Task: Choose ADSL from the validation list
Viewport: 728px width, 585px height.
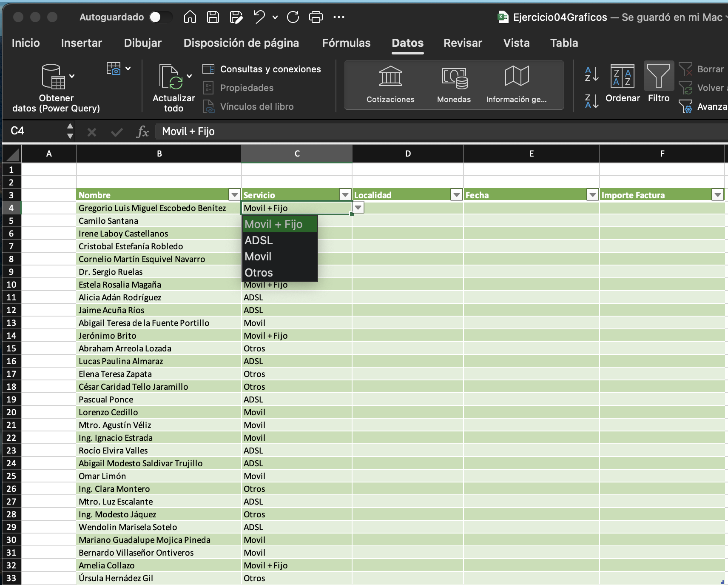Action: 259,240
